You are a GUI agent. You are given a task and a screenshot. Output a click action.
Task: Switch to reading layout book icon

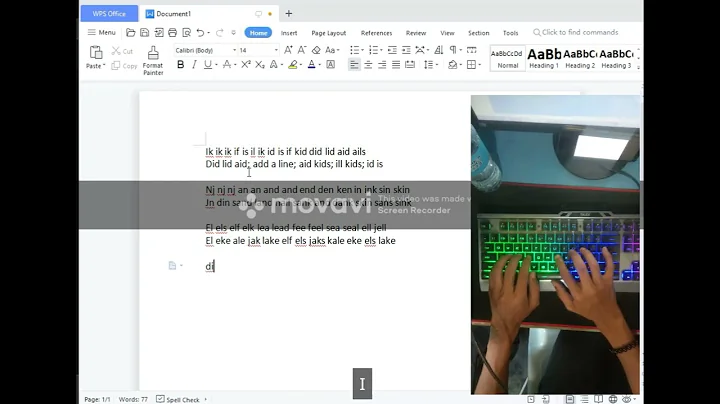(598, 399)
